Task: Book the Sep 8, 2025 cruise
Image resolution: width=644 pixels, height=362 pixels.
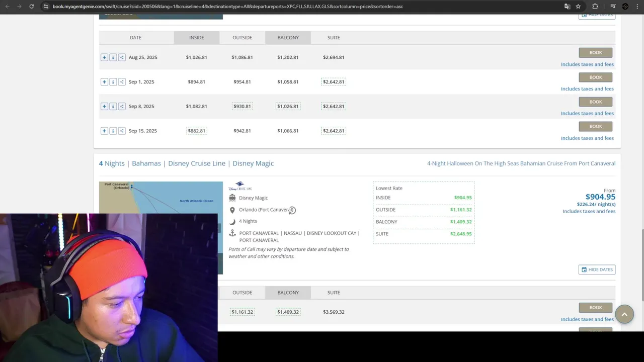Action: [x=596, y=102]
